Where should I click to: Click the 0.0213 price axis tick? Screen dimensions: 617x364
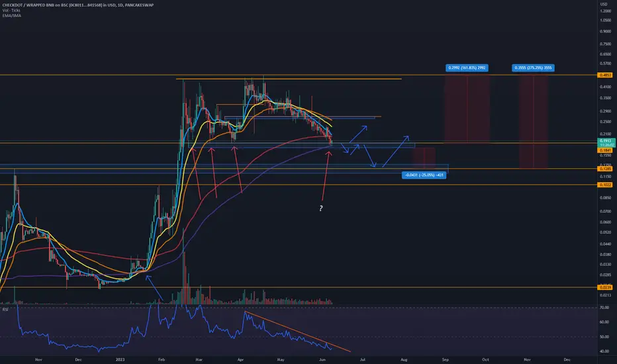pos(605,295)
